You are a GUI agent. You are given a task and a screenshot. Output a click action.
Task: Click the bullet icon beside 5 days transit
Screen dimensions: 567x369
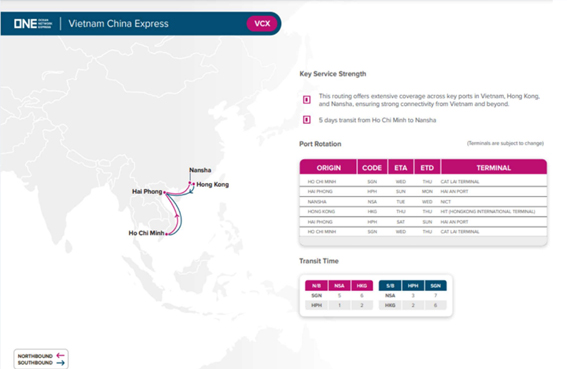click(x=307, y=120)
